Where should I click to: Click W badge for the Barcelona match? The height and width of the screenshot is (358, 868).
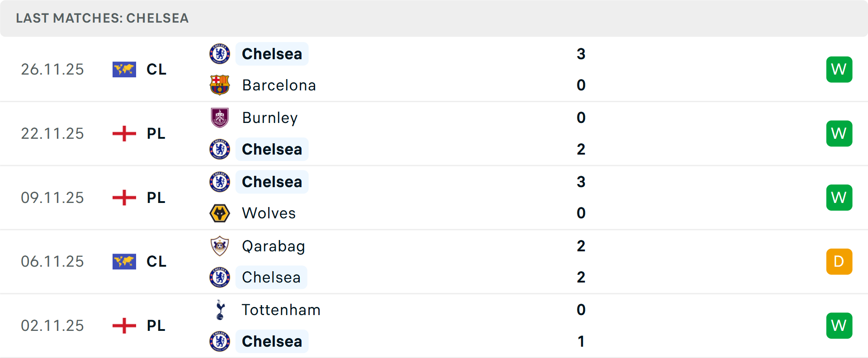pyautogui.click(x=839, y=70)
